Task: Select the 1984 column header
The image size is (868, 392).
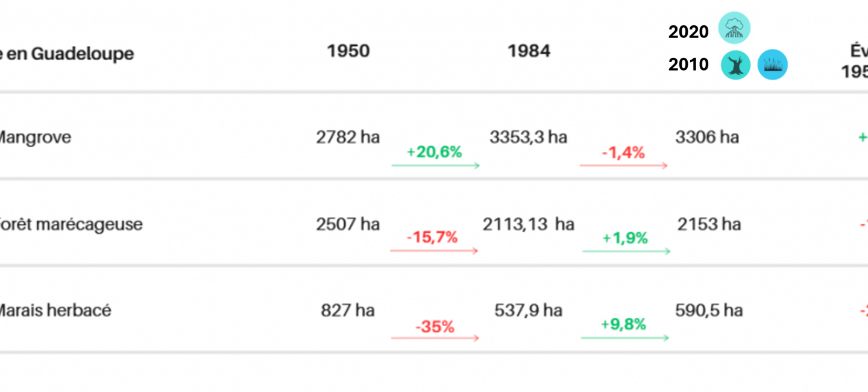Action: pyautogui.click(x=529, y=51)
